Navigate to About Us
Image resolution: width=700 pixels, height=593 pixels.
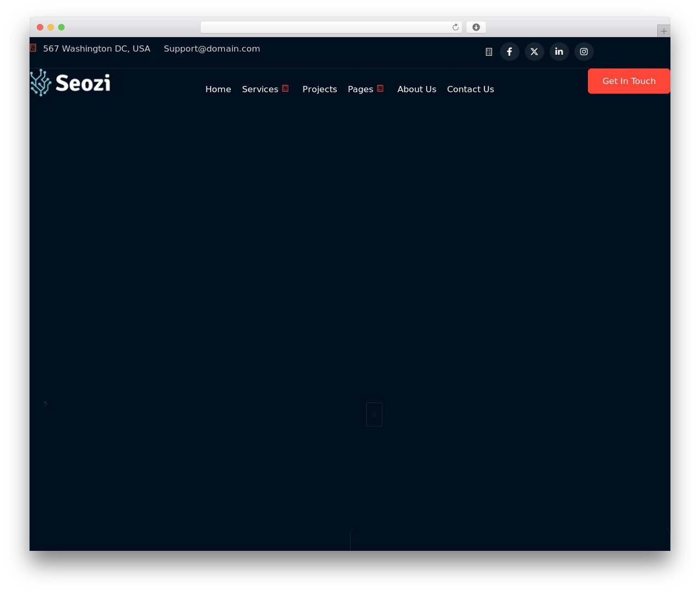point(417,89)
